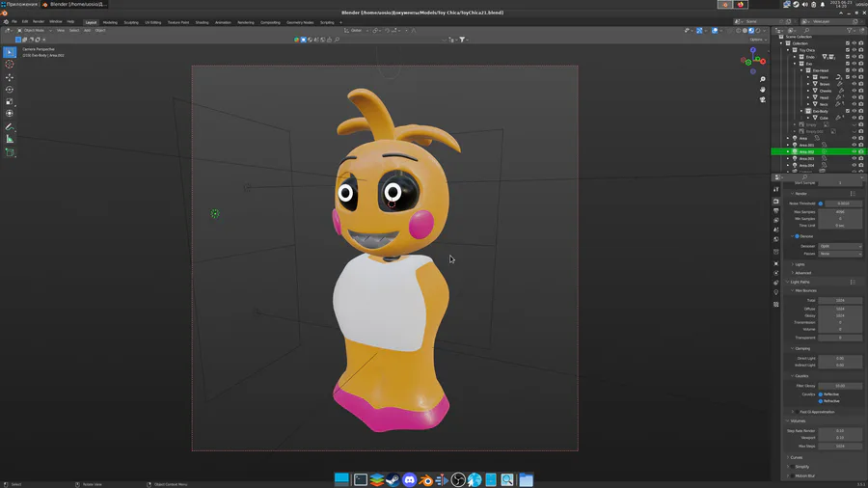Open the World properties tab icon
868x488 pixels.
[x=776, y=239]
